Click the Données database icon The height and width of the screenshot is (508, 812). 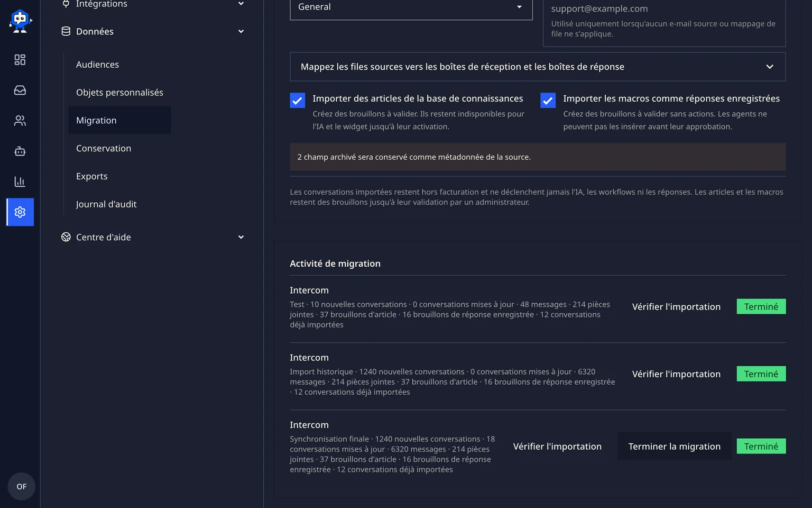pyautogui.click(x=66, y=31)
